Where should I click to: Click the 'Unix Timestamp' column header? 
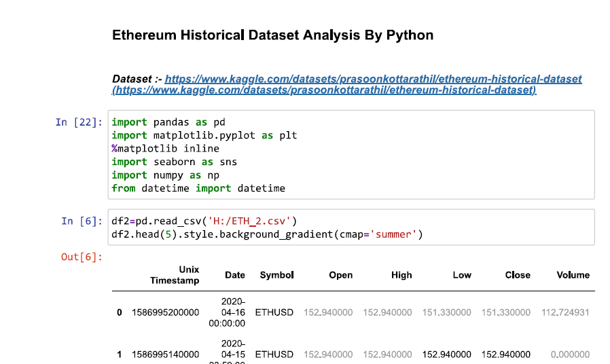pyautogui.click(x=175, y=275)
